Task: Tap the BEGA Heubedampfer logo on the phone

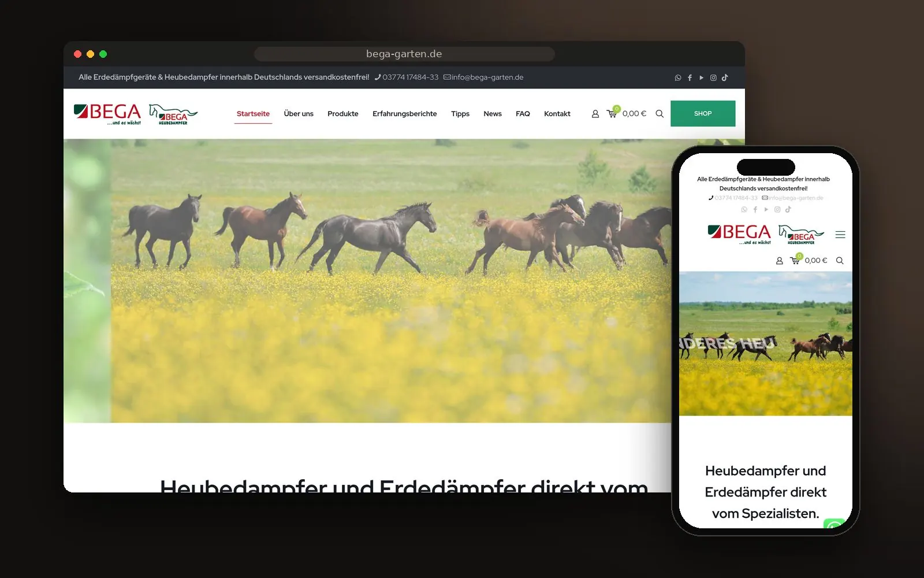Action: point(801,235)
